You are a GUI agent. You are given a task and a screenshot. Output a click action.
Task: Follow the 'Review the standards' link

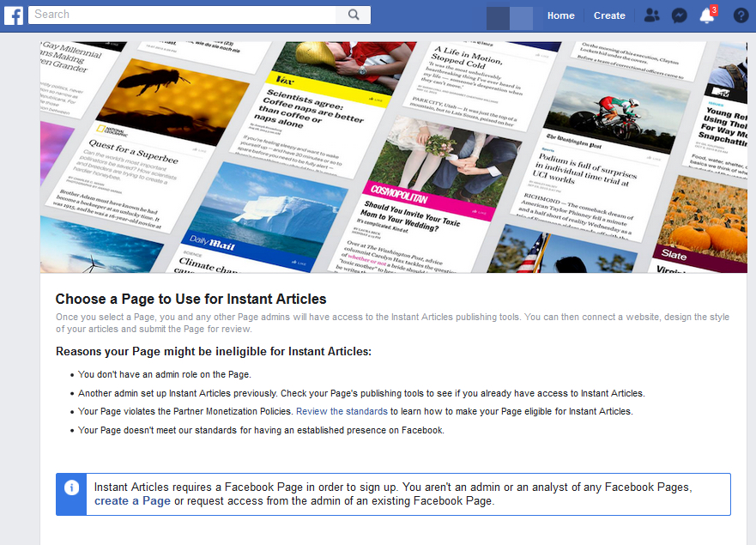pyautogui.click(x=342, y=411)
